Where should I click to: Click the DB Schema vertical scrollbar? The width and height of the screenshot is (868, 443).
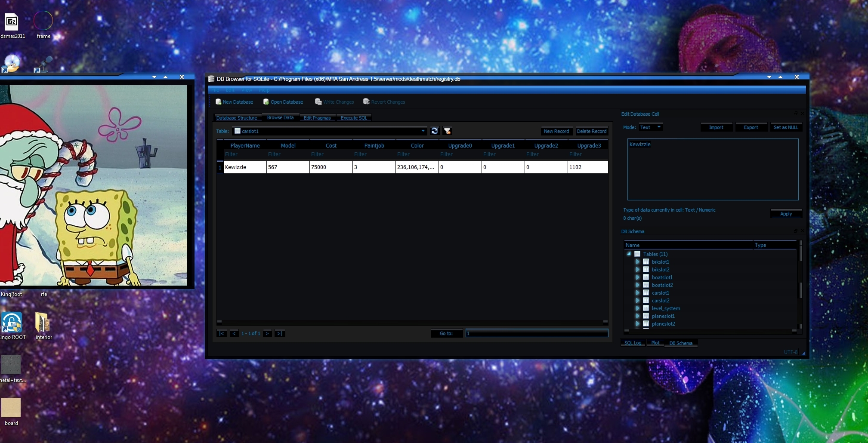(x=800, y=286)
